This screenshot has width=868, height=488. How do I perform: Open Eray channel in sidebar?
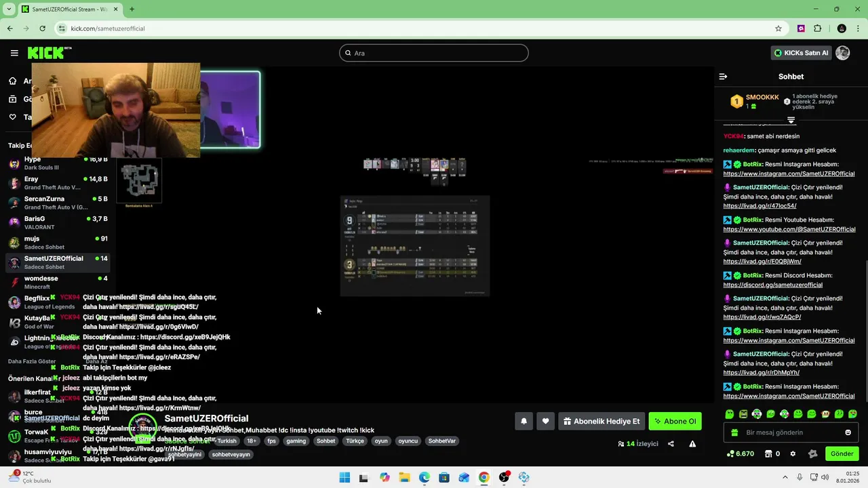(58, 183)
